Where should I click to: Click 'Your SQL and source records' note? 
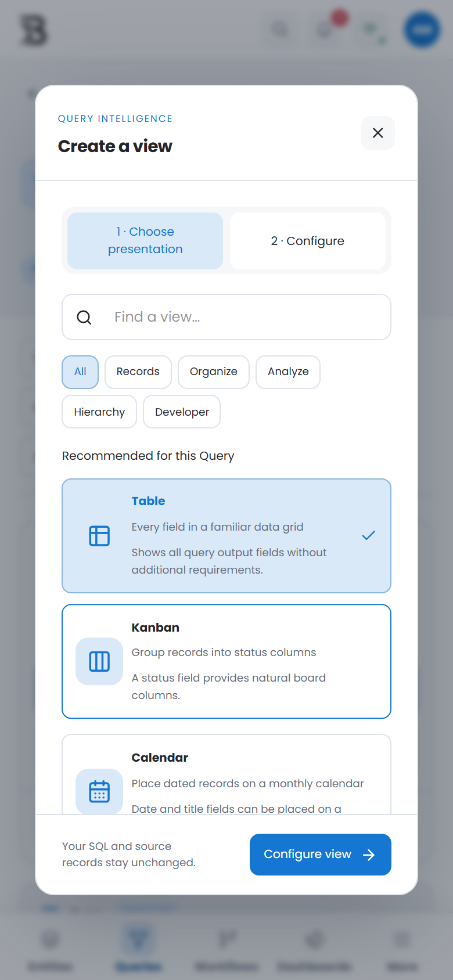(x=129, y=855)
